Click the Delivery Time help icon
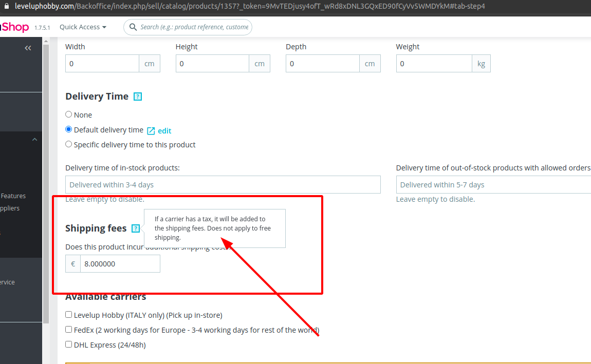Screen dimensions: 591x364 137,96
